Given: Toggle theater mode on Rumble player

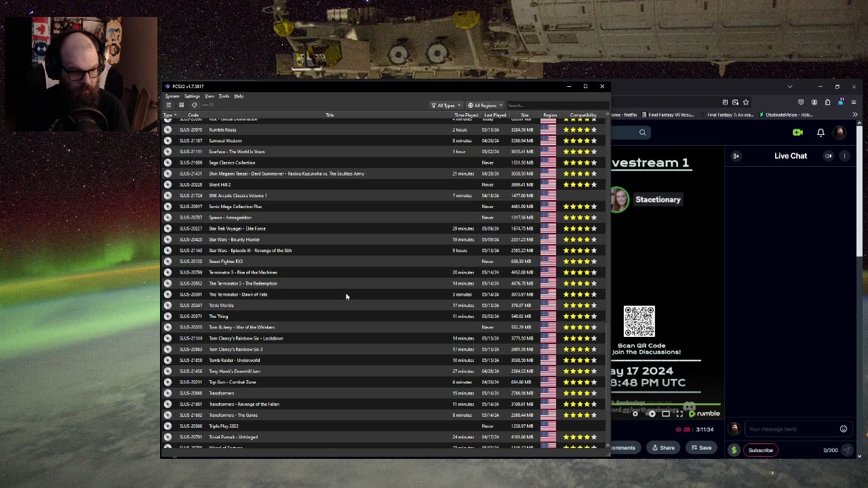Looking at the screenshot, I should click(x=666, y=413).
